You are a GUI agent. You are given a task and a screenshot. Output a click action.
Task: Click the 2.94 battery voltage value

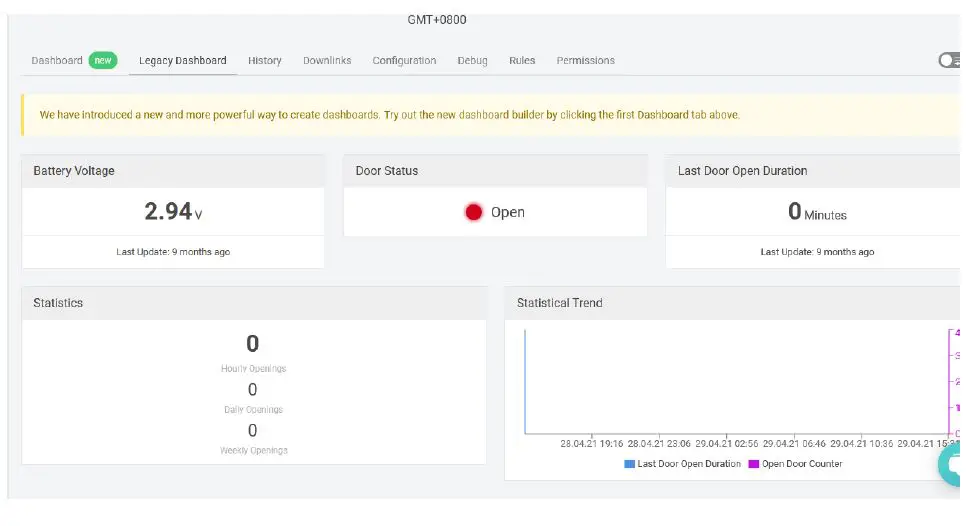[x=168, y=211]
